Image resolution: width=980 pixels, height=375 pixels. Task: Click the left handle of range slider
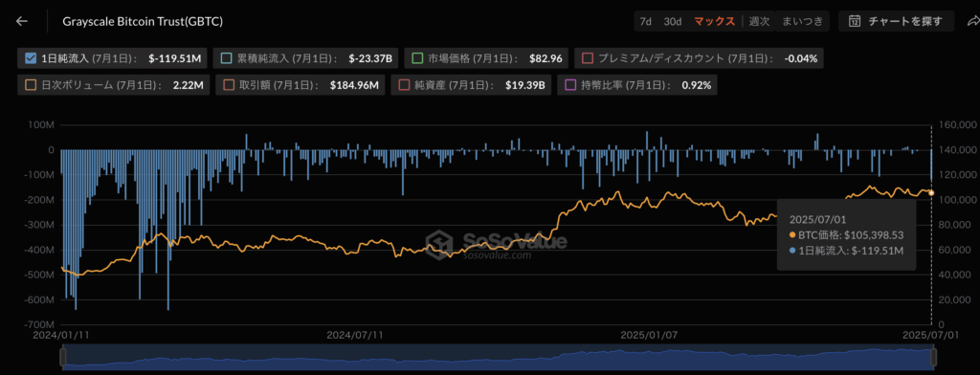[62, 357]
